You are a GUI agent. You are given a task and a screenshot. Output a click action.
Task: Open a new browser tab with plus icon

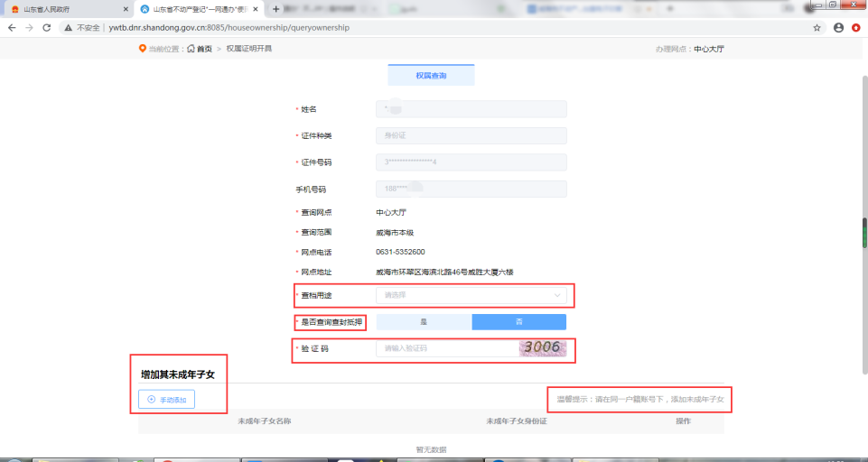[x=275, y=8]
